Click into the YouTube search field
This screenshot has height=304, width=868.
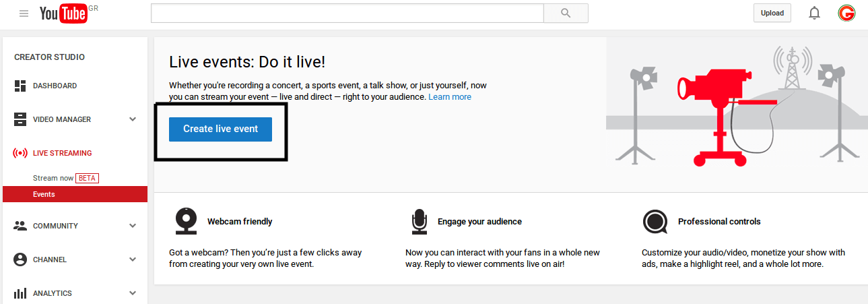click(x=347, y=13)
